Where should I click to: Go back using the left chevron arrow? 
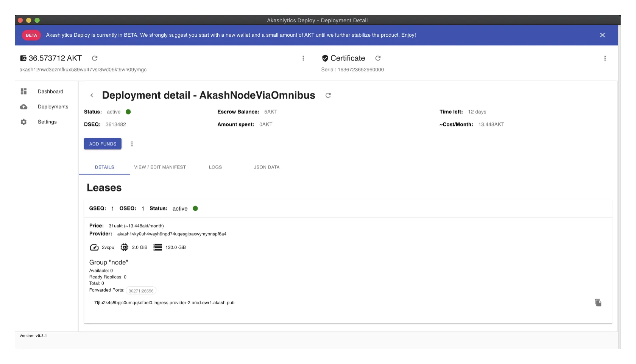point(92,95)
